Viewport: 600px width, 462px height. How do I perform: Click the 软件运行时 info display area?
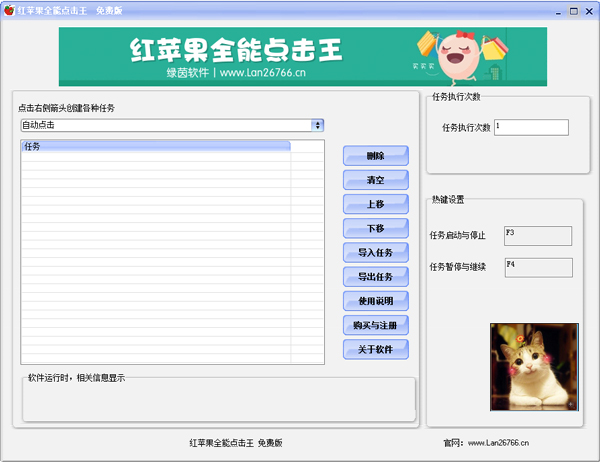coord(219,400)
